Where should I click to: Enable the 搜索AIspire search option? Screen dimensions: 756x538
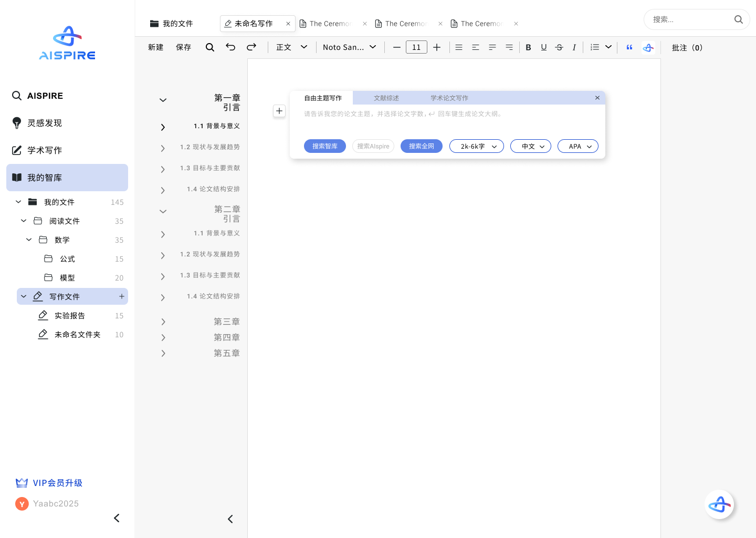(373, 146)
